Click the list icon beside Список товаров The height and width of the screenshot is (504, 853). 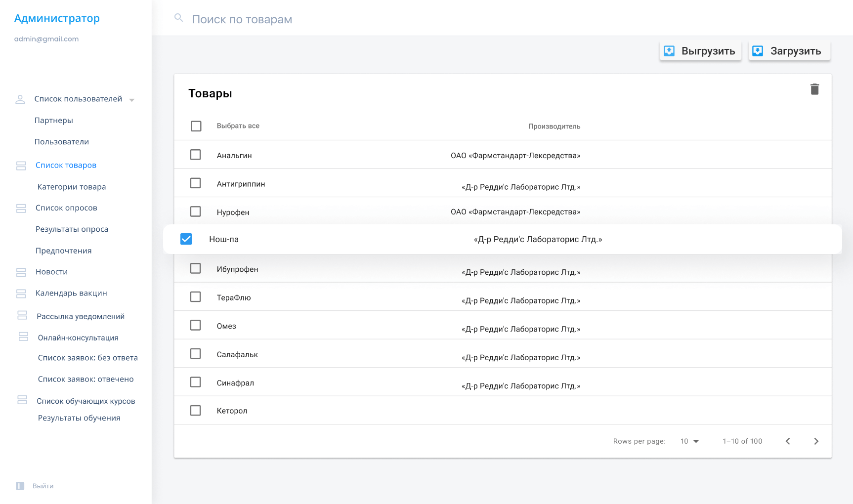point(21,166)
